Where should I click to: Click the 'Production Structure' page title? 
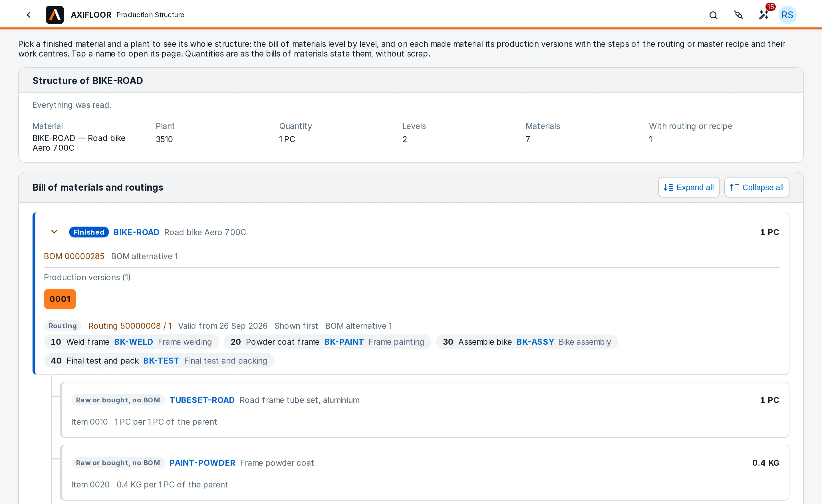click(150, 15)
